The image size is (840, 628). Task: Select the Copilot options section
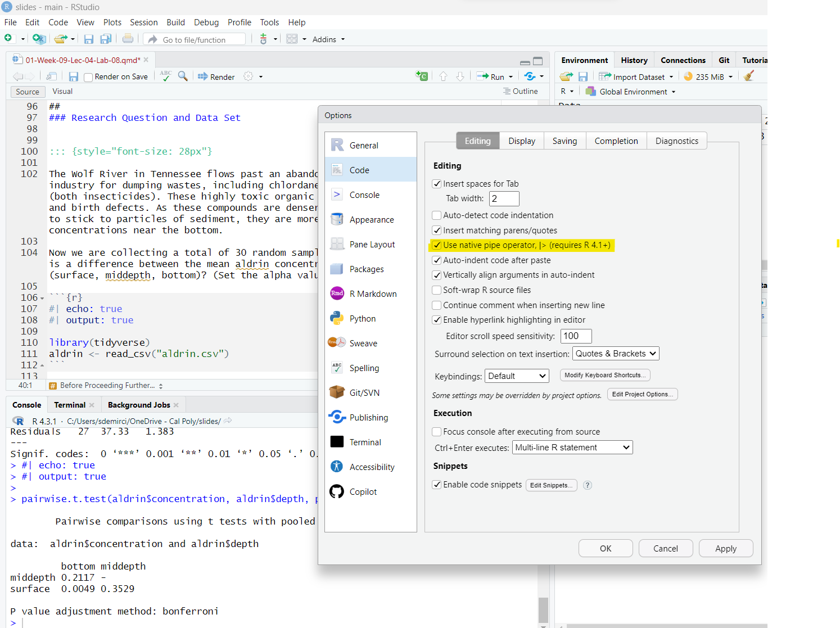pyautogui.click(x=363, y=492)
